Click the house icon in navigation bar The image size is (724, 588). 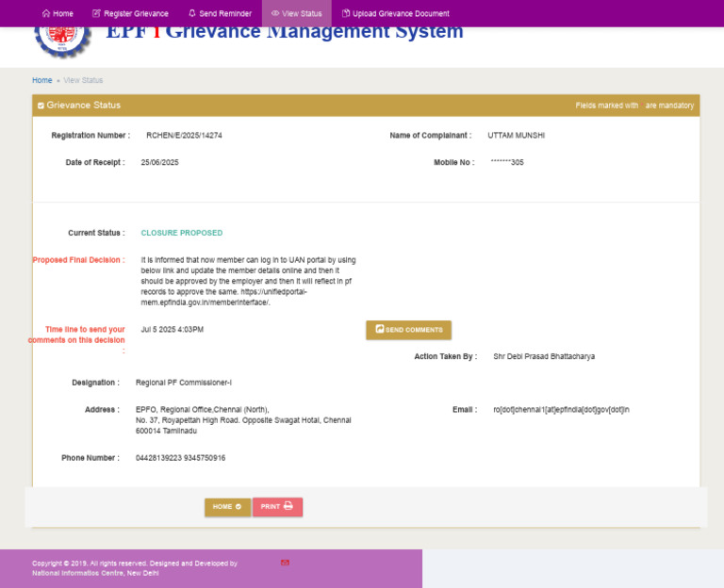click(x=46, y=13)
